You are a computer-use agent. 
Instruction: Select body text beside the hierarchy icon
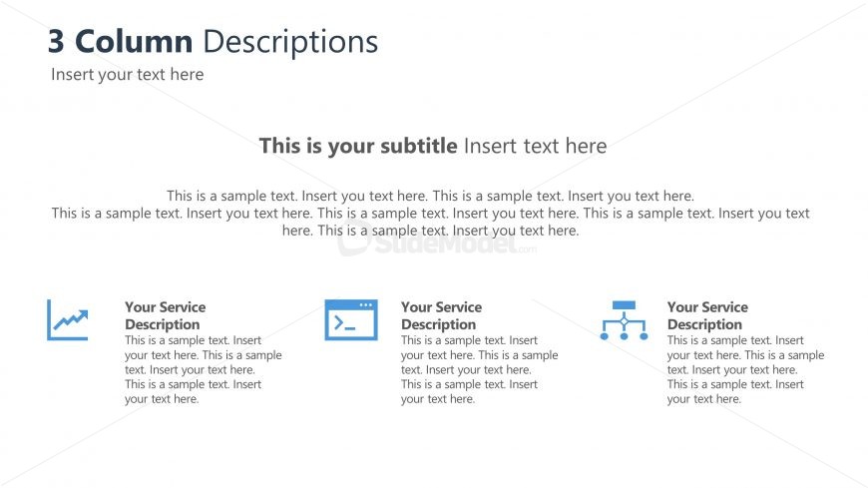(745, 369)
